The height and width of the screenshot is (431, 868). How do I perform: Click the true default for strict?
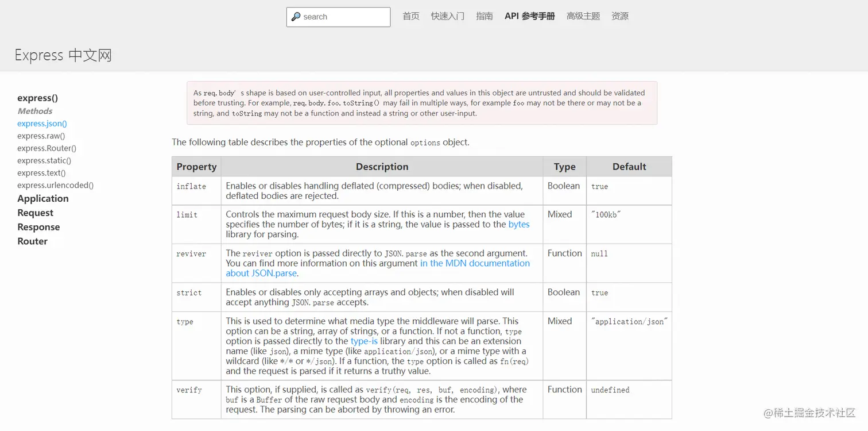599,293
